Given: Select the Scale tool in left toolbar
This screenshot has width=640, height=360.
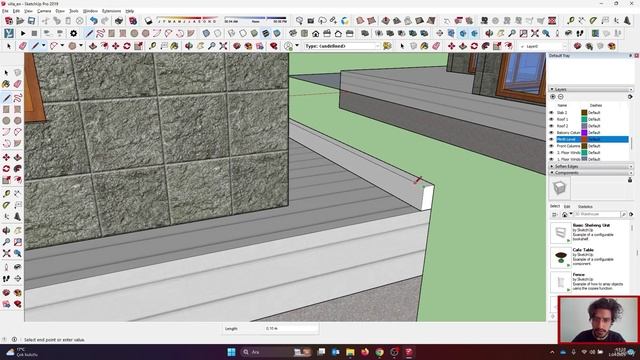Looking at the screenshot, I should [x=7, y=180].
